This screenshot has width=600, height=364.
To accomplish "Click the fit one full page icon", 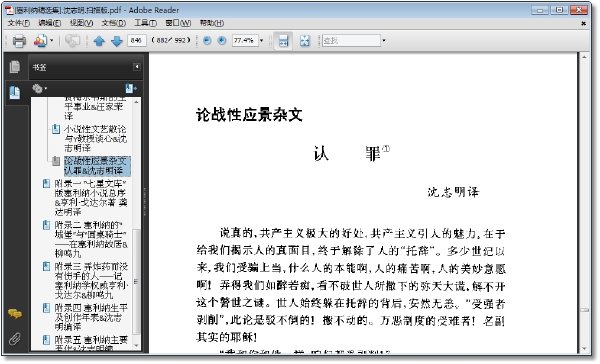I will [305, 41].
